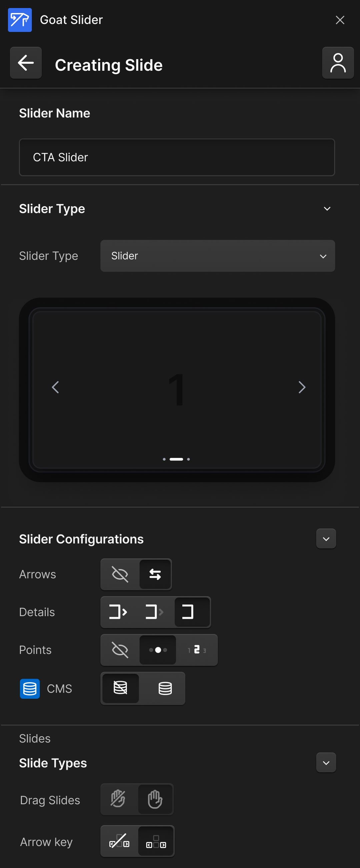Select the middle Details style icon
Image resolution: width=360 pixels, height=868 pixels.
tap(155, 612)
